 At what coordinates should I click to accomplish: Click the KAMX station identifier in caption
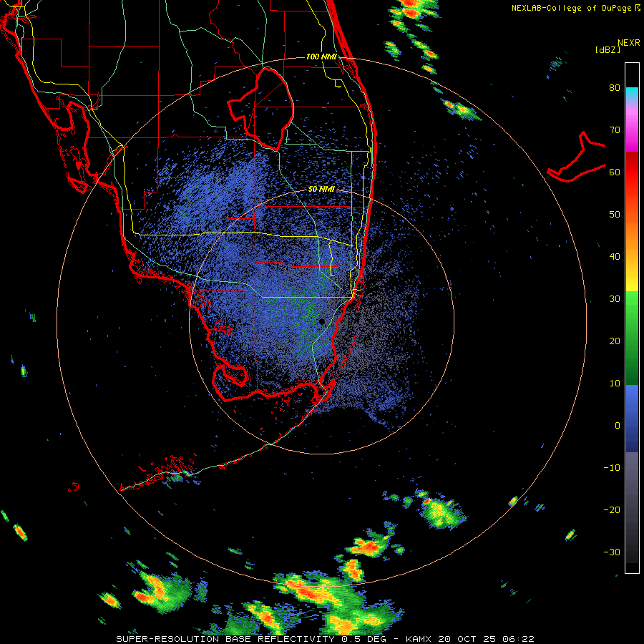[420, 639]
